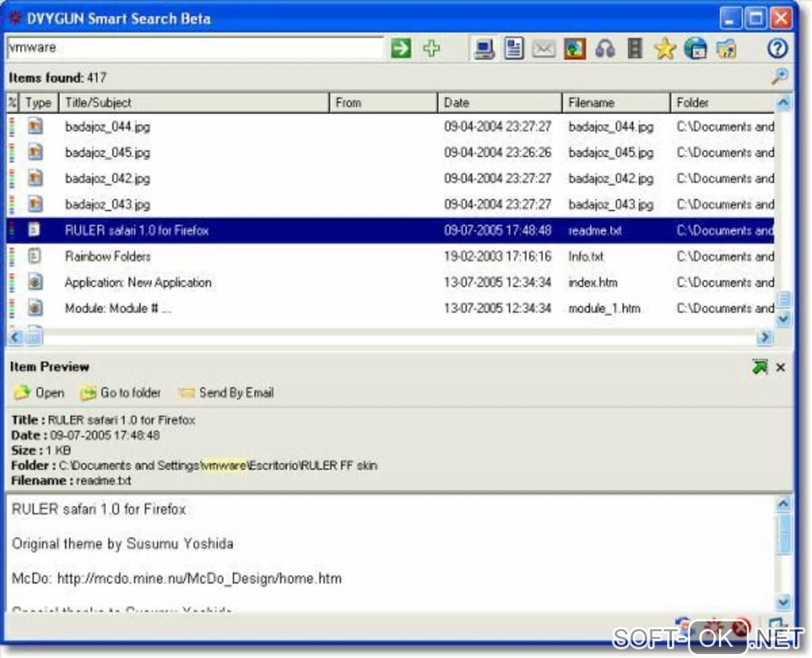Screen dimensions: 812x658
Task: Close the Item Preview panel
Action: point(780,367)
